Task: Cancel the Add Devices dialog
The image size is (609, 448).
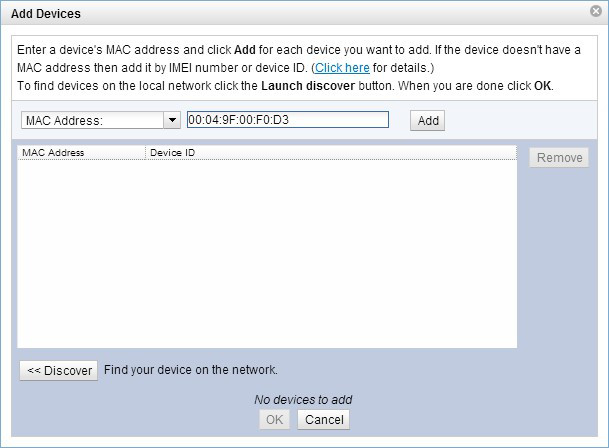Action: pyautogui.click(x=324, y=420)
